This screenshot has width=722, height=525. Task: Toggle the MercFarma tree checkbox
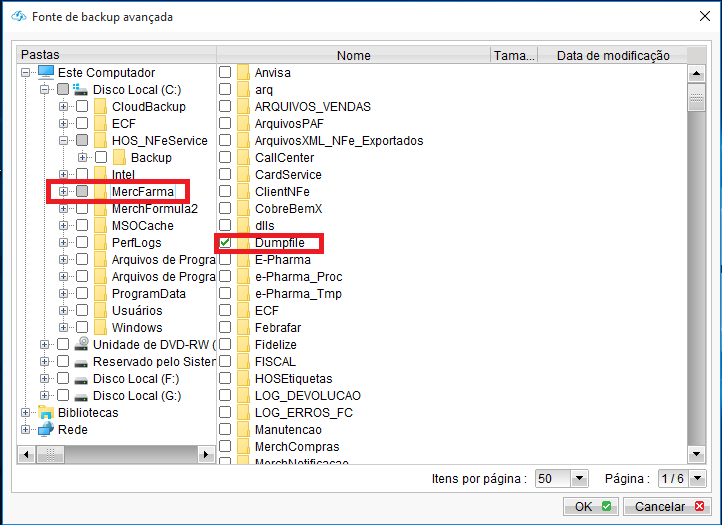(x=82, y=192)
